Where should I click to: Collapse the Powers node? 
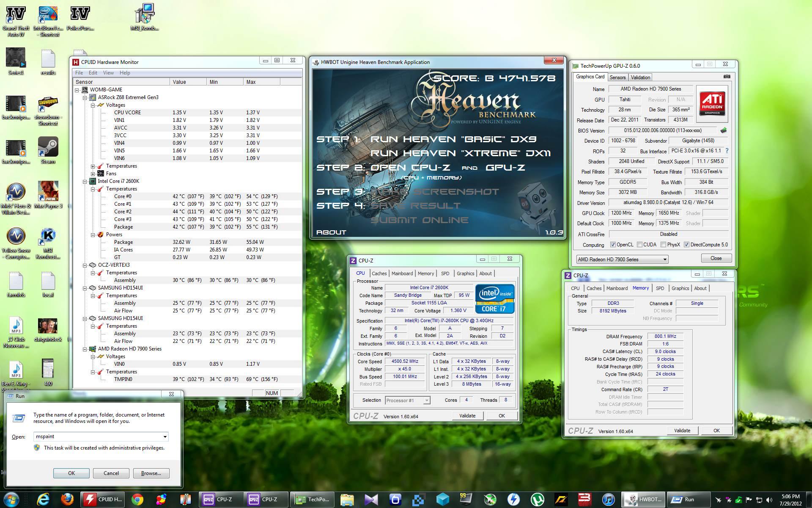point(93,235)
